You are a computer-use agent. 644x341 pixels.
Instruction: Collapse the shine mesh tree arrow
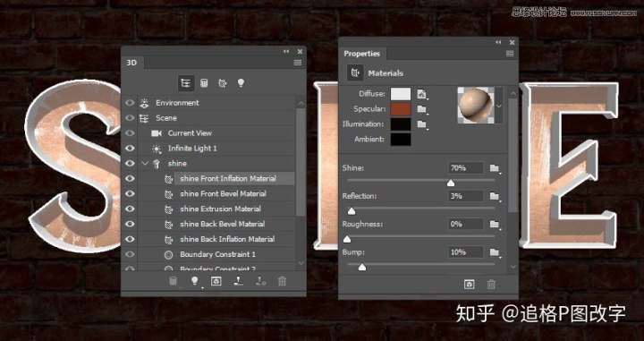pos(145,164)
